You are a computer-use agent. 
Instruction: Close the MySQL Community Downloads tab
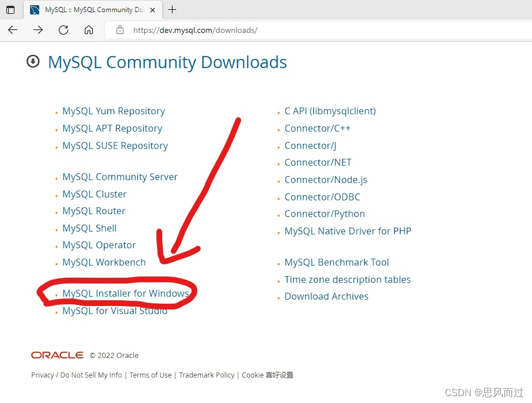pyautogui.click(x=153, y=10)
